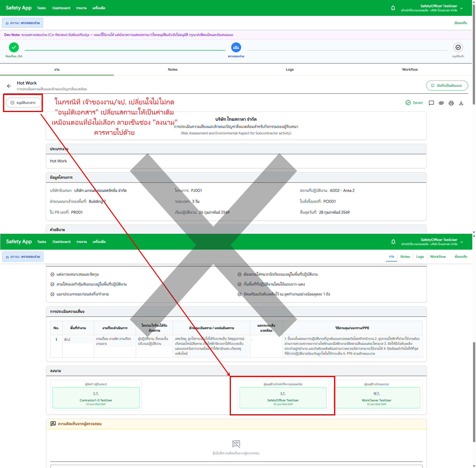Screen dimensions: 476x468
Task: Toggle แยกประเภทขยะก่อนส่งทิ้ง check item
Action: click(x=53, y=294)
